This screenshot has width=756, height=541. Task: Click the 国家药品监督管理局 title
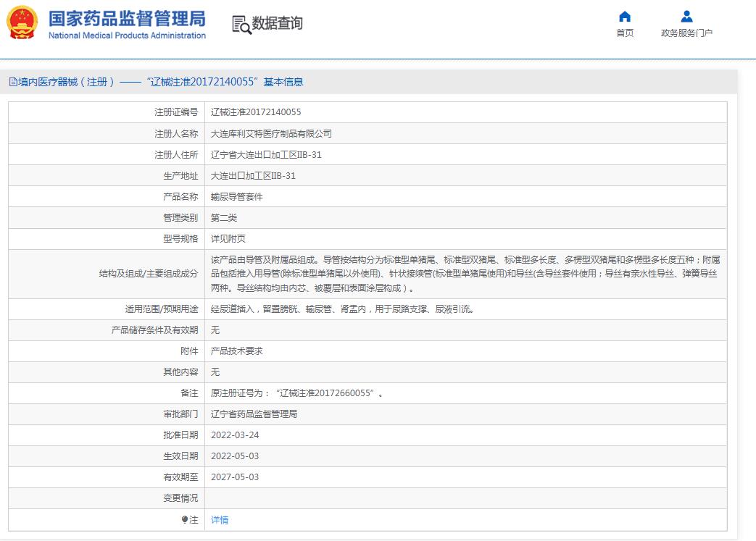(127, 19)
